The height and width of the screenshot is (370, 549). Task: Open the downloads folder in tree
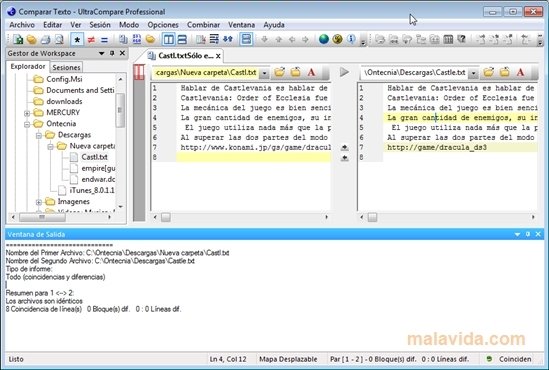[64, 102]
